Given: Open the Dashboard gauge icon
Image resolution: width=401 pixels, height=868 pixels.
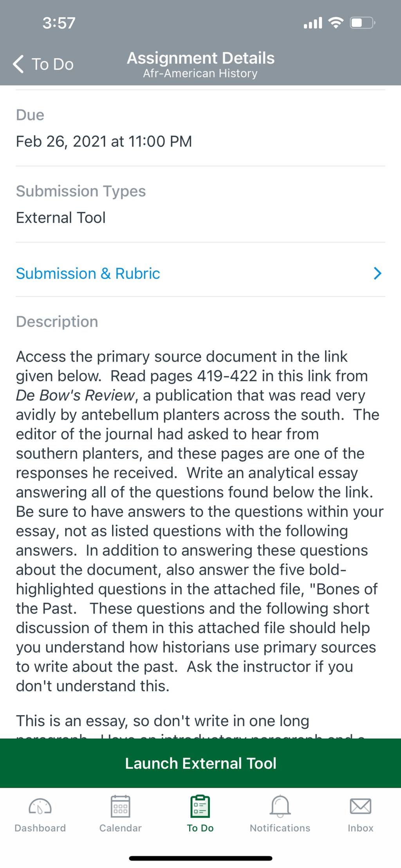Looking at the screenshot, I should (x=40, y=806).
